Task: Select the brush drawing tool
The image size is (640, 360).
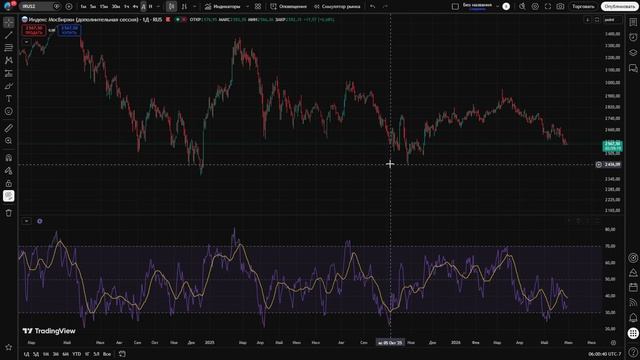Action: coord(9,86)
